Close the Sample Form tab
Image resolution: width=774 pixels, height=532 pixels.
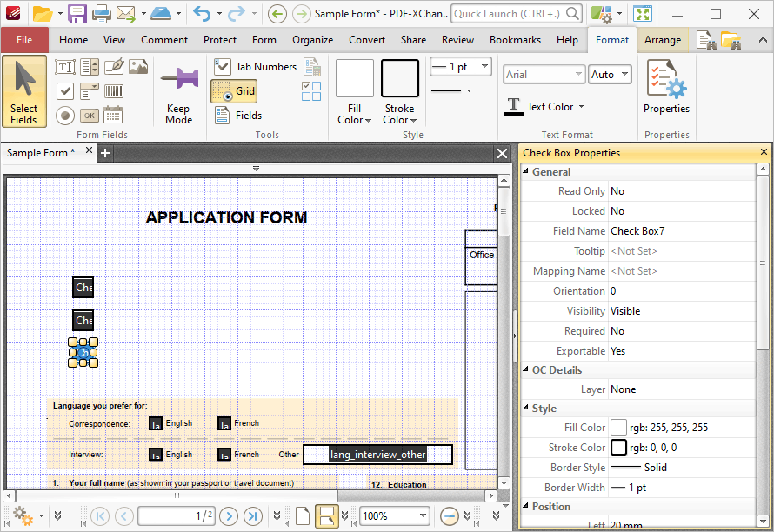coord(89,150)
